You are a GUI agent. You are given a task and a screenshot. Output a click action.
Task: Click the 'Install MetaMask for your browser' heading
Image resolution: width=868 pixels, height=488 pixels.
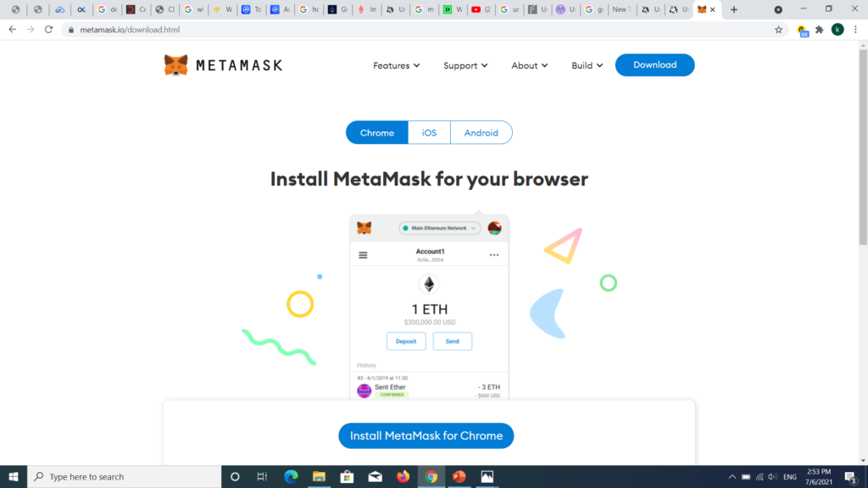point(429,180)
